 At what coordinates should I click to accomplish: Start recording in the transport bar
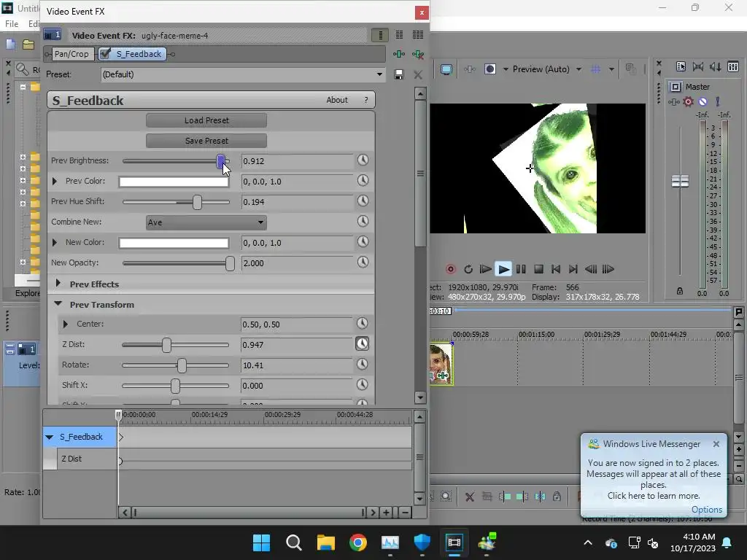click(x=450, y=270)
